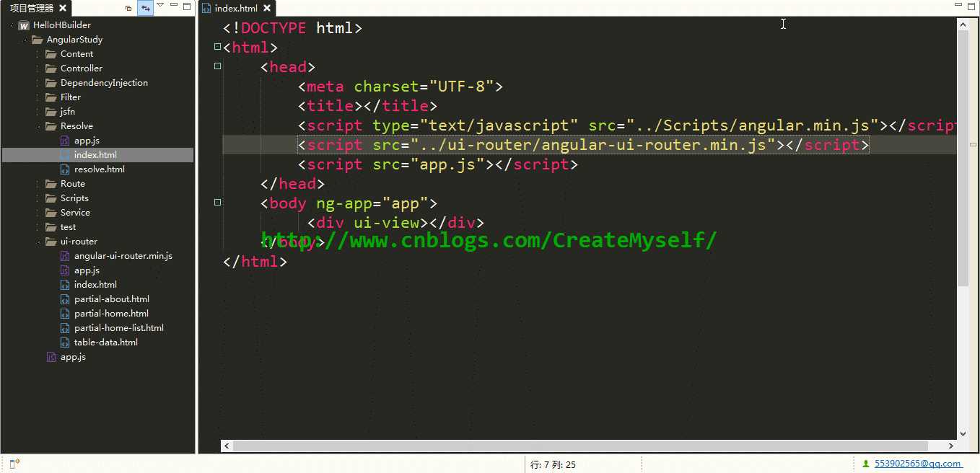Click HTML icon of partial-about.html
Viewport: 980px width, 473px height.
65,299
